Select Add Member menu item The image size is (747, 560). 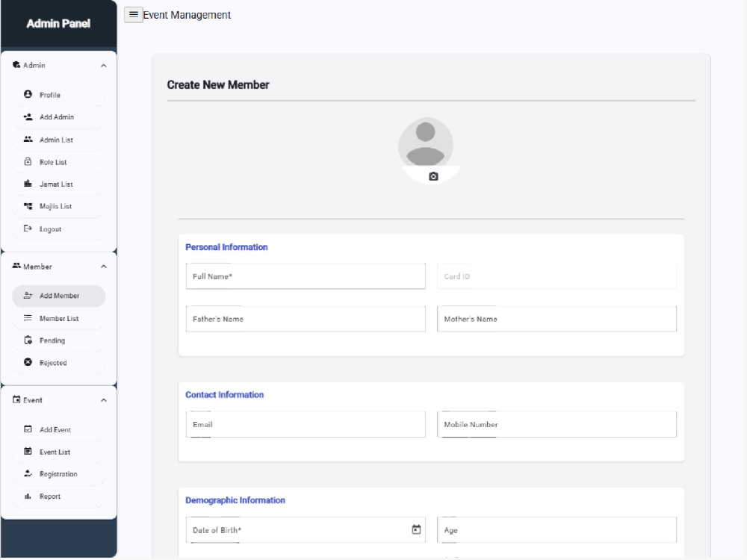58,296
